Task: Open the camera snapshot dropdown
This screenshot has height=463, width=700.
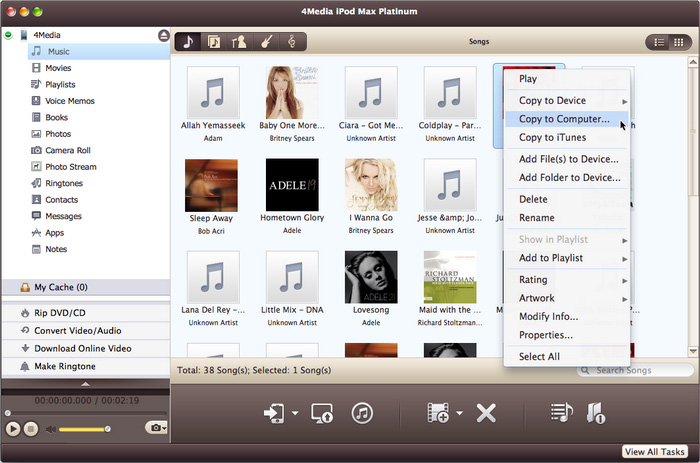Action: coord(156,428)
